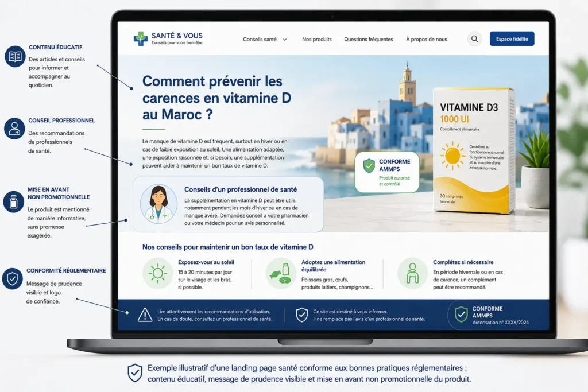Click the Espace fidélité button
The height and width of the screenshot is (392, 588).
pos(512,39)
